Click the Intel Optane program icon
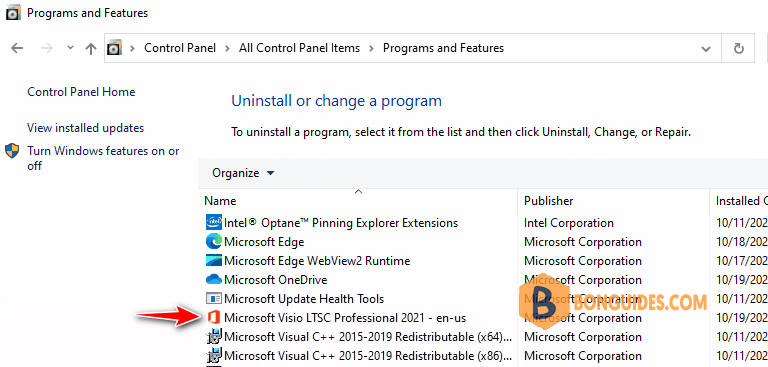768x367 pixels. [214, 222]
